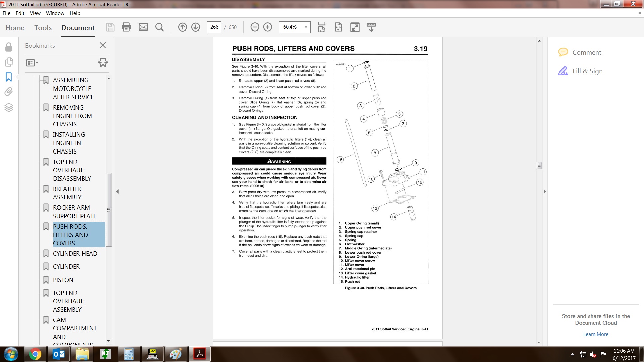Collapse the left navigation pane arrow
Screen dimensions: 644x362
[x=117, y=192]
